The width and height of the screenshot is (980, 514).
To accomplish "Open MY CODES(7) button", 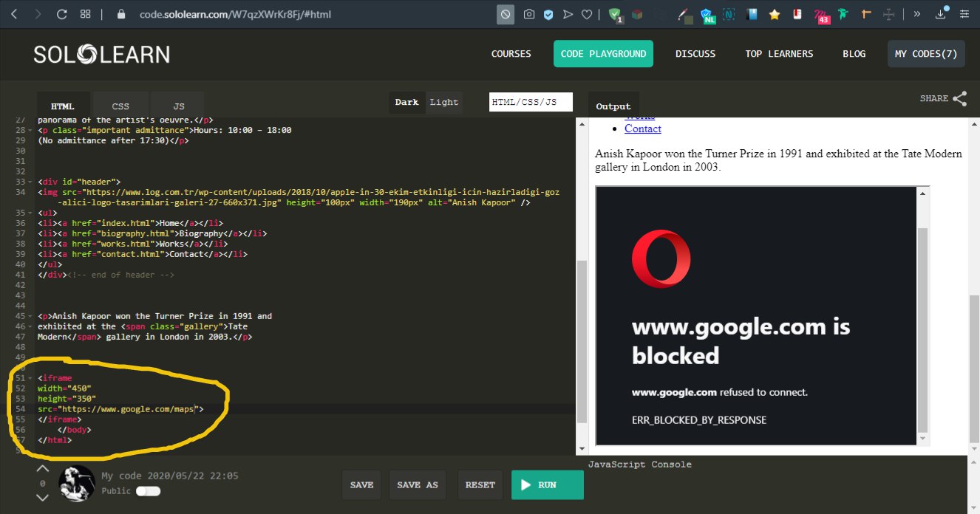I will click(x=926, y=54).
